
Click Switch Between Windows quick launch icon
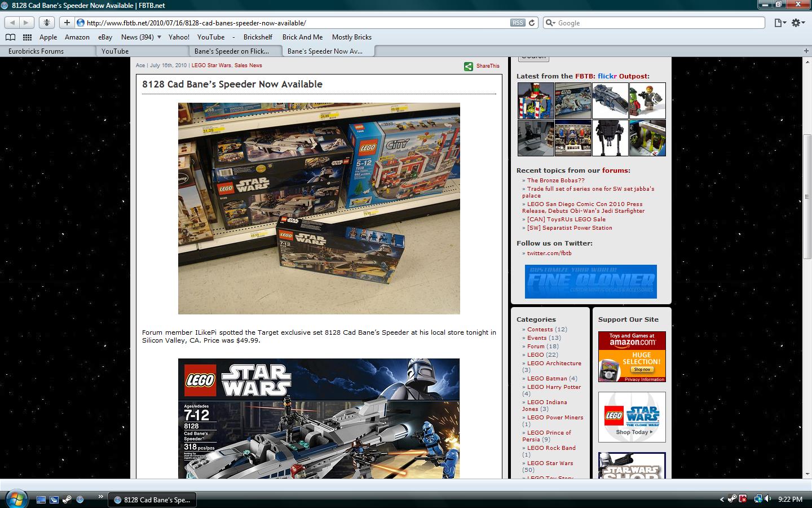click(54, 500)
